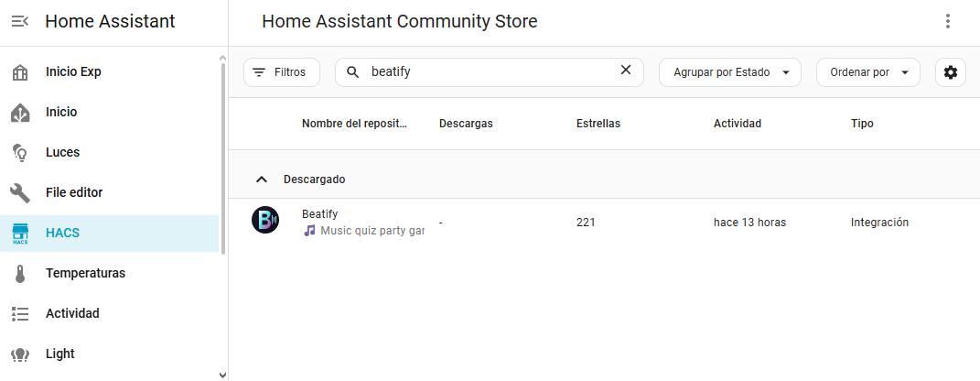Click the sidebar scroll up arrow
The width and height of the screenshot is (980, 381).
[x=223, y=59]
